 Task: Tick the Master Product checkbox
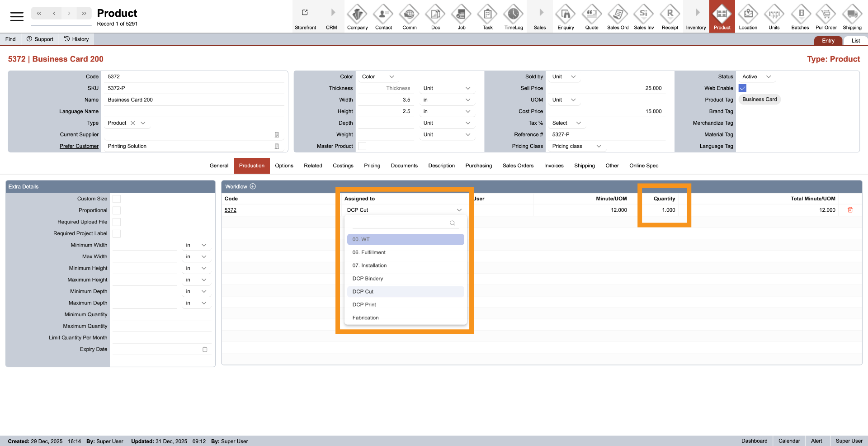362,146
